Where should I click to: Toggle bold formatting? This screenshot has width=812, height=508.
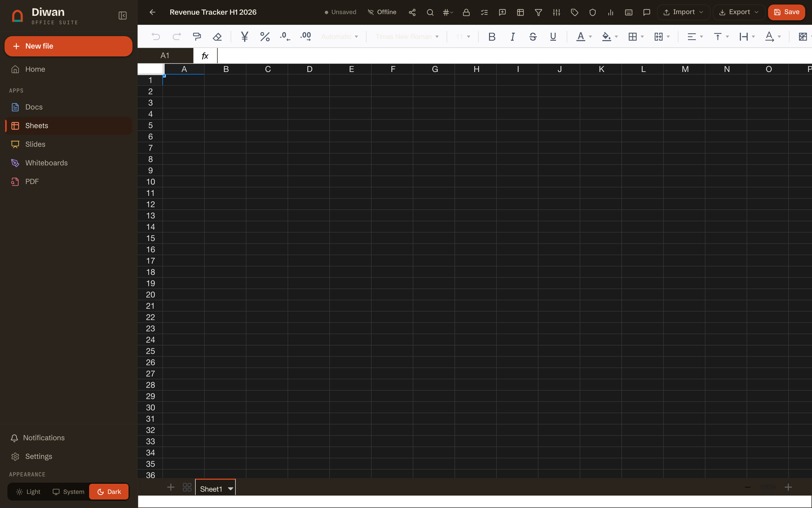coord(492,37)
